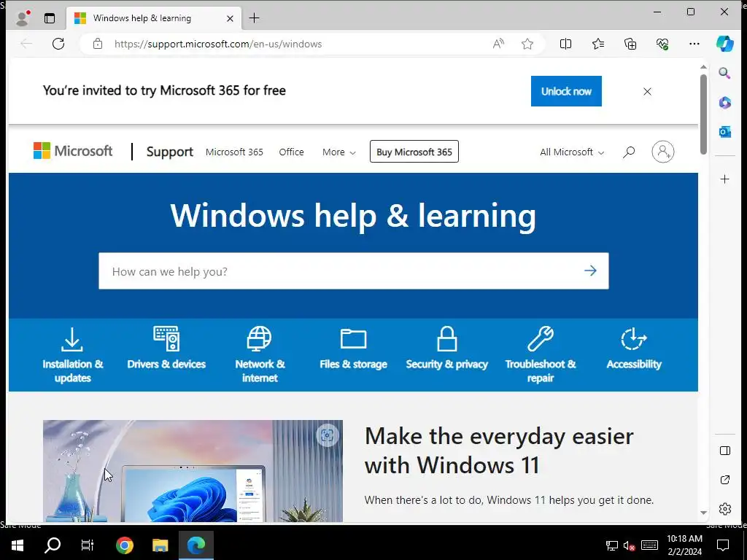Open split screen view
This screenshot has height=560, width=747.
coord(565,44)
